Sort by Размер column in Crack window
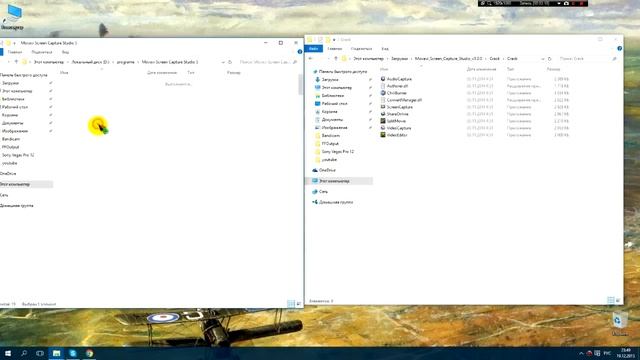640x360 pixels. 553,69
